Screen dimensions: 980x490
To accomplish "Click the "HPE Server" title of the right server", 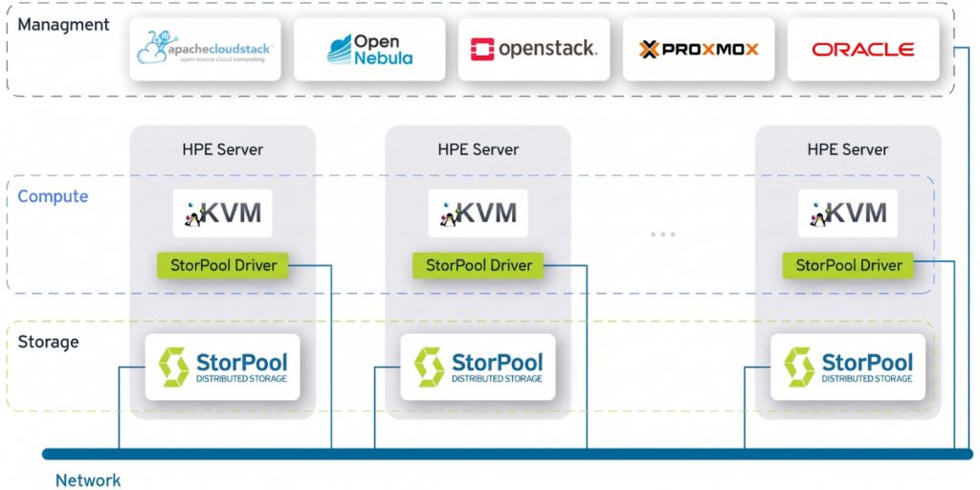I will coord(848,150).
